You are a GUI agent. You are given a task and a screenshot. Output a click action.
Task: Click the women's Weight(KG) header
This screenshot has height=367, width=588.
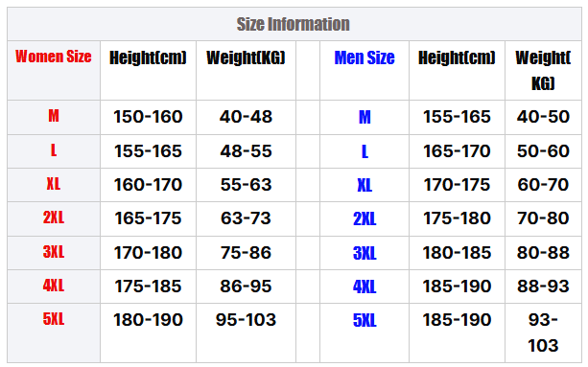(x=246, y=57)
